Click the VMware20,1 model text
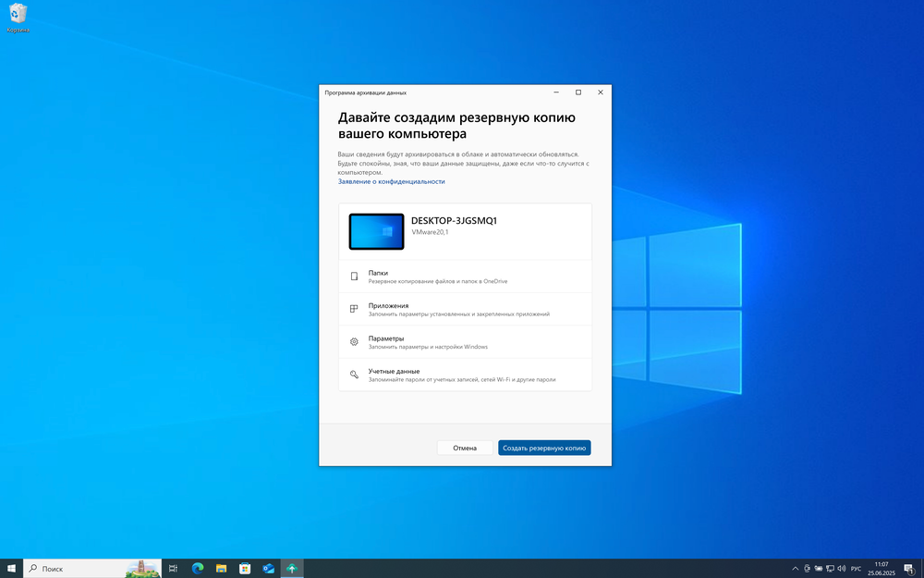This screenshot has height=578, width=924. (430, 232)
